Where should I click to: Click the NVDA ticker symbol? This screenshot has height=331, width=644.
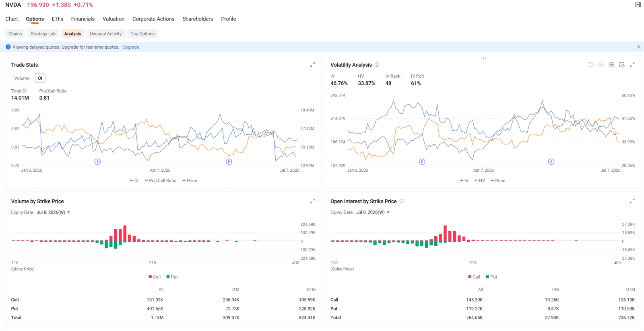point(13,5)
